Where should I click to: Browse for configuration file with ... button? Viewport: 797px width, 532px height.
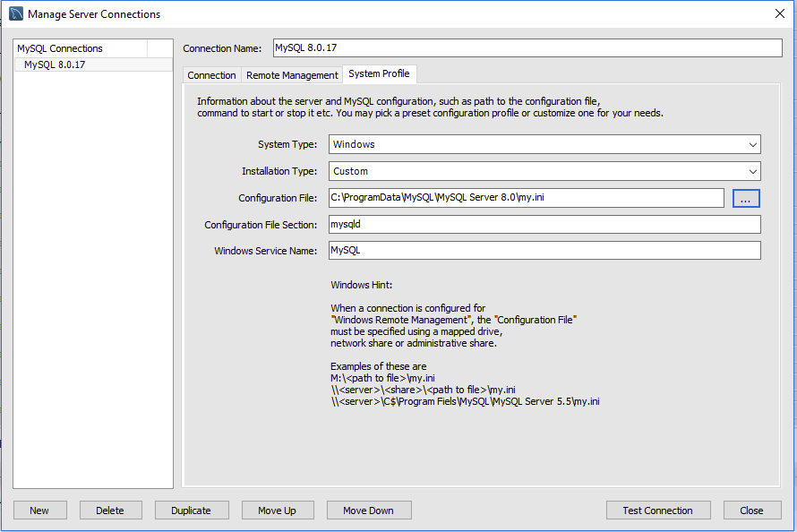[x=746, y=198]
